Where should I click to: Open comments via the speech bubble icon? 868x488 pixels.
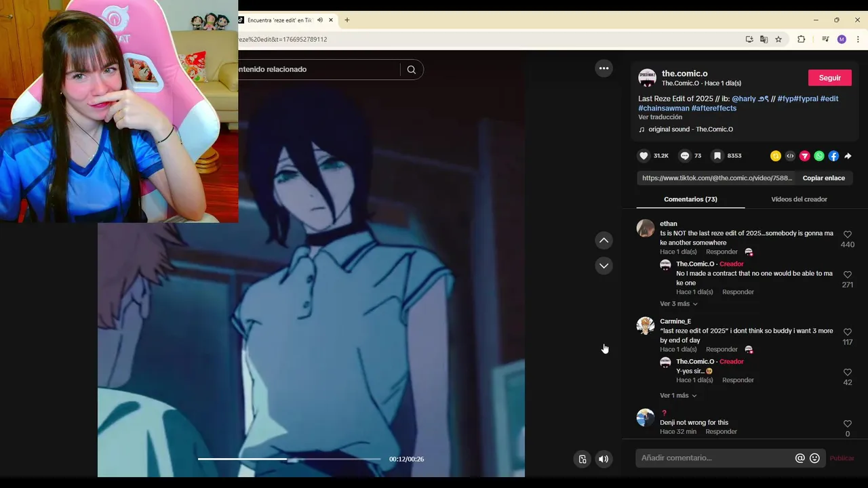click(x=685, y=156)
